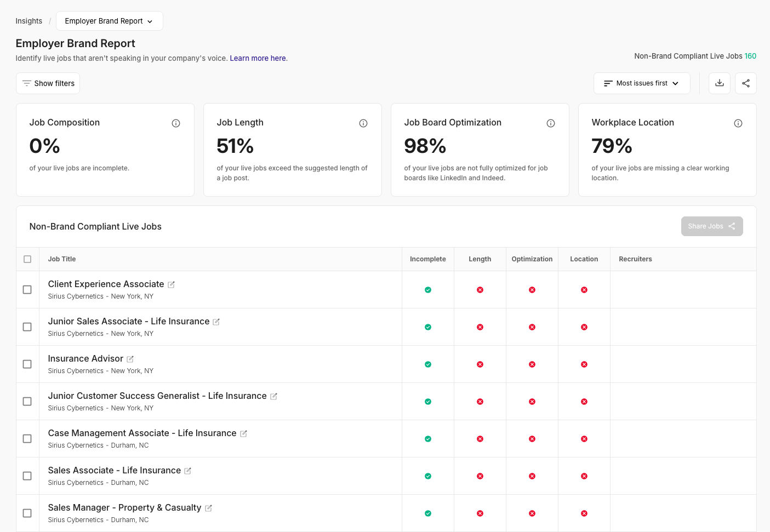Click Workplace Location info icon
This screenshot has height=532, width=770.
click(x=738, y=123)
